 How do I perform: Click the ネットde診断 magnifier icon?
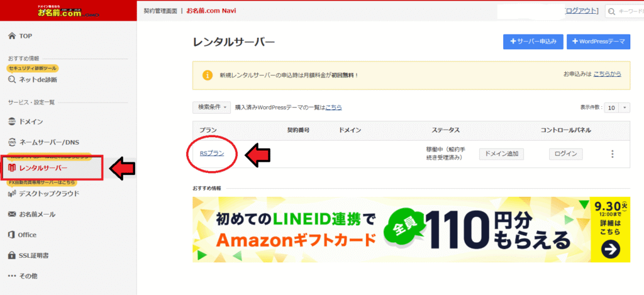click(x=12, y=80)
